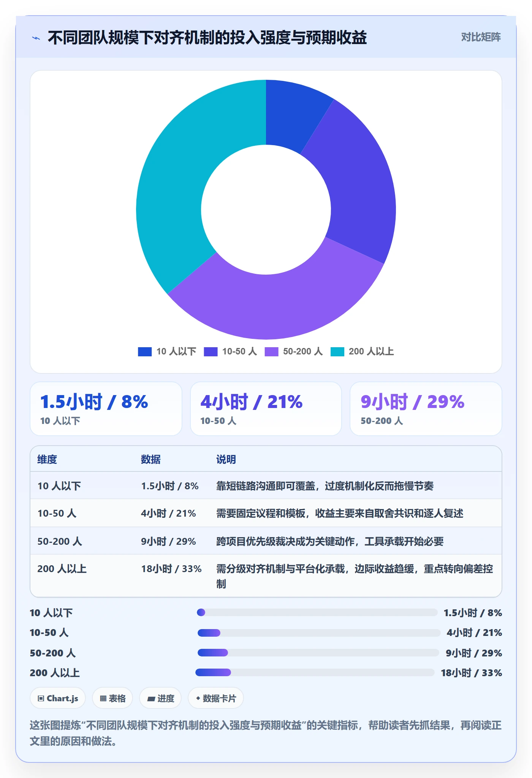
Task: Click the lightning icon beside the title
Action: tap(36, 38)
